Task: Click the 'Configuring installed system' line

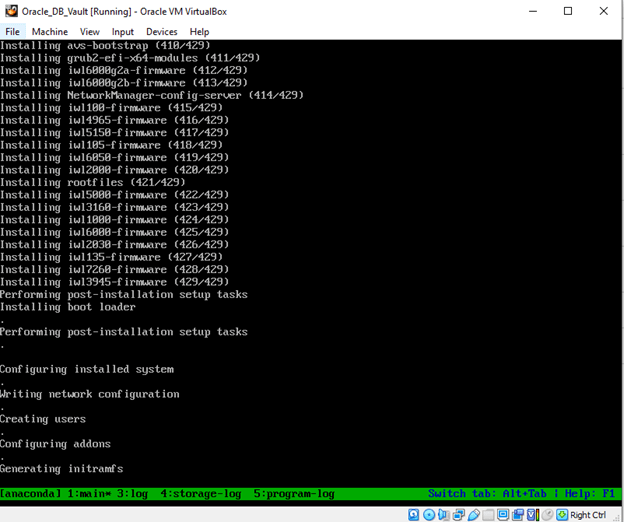Action: (x=87, y=369)
